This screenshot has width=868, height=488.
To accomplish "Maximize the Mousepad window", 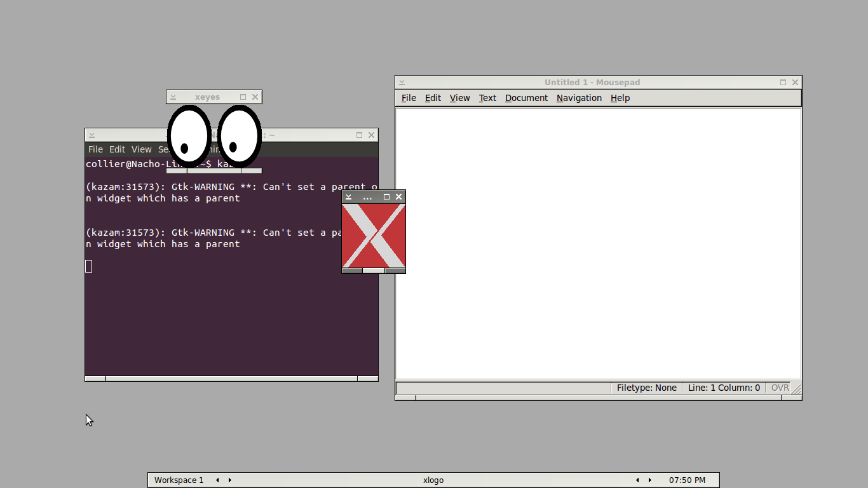I will tap(783, 82).
